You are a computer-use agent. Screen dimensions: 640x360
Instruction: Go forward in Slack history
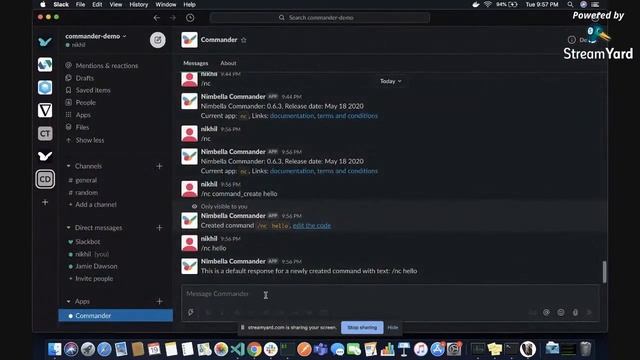[173, 18]
